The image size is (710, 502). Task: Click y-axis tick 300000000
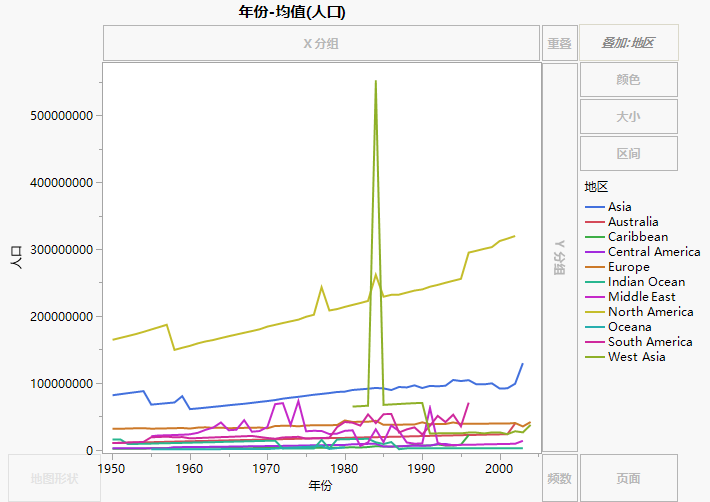click(x=62, y=250)
